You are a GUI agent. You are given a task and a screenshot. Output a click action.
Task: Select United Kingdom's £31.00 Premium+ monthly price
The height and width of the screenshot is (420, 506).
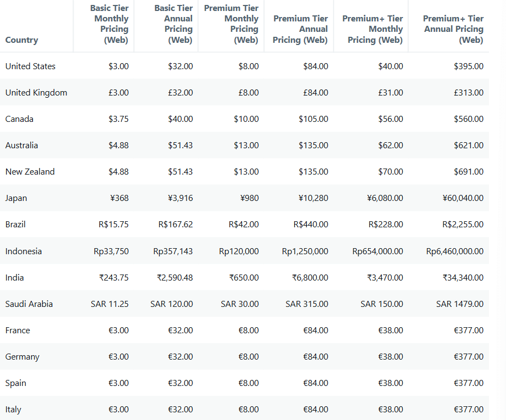[390, 93]
